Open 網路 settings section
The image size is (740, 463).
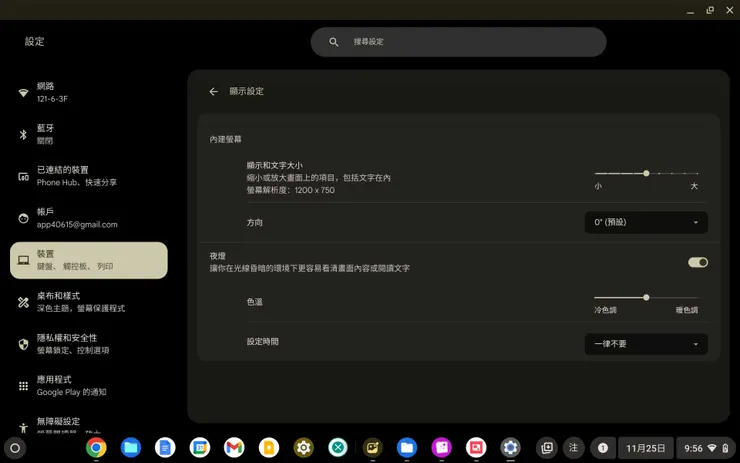89,93
